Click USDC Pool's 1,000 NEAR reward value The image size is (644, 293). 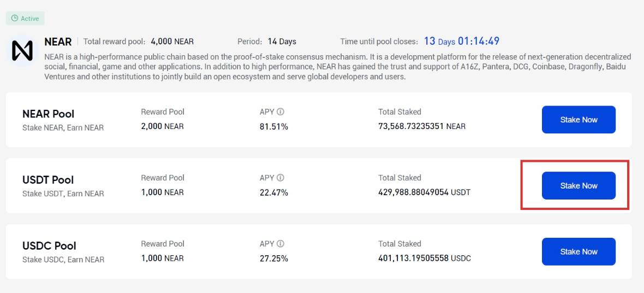click(162, 259)
